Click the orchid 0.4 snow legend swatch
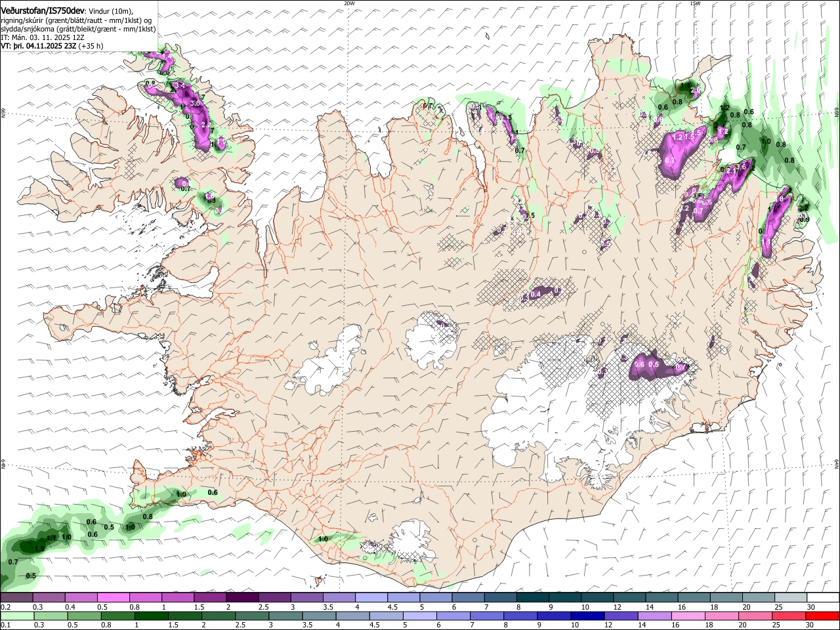Image resolution: width=840 pixels, height=630 pixels. click(81, 597)
